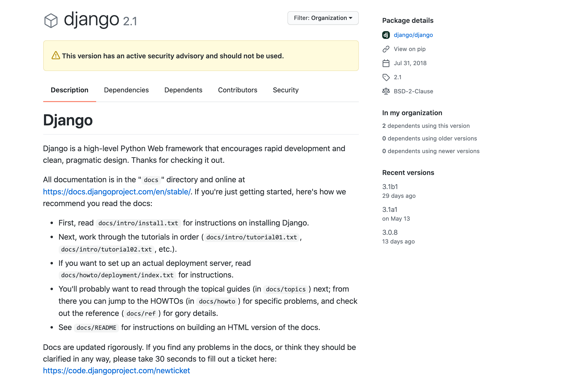Click the warning triangle in the security advisory banner
This screenshot has height=382, width=588.
[56, 55]
